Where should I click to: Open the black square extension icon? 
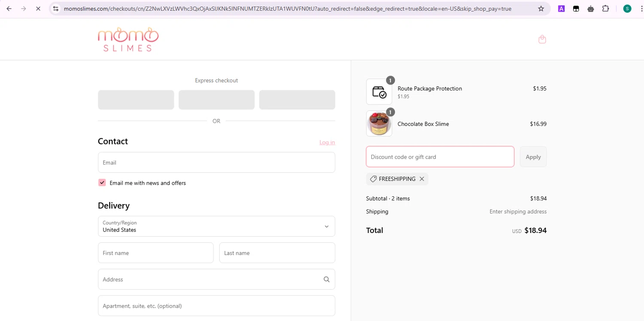[x=576, y=9]
